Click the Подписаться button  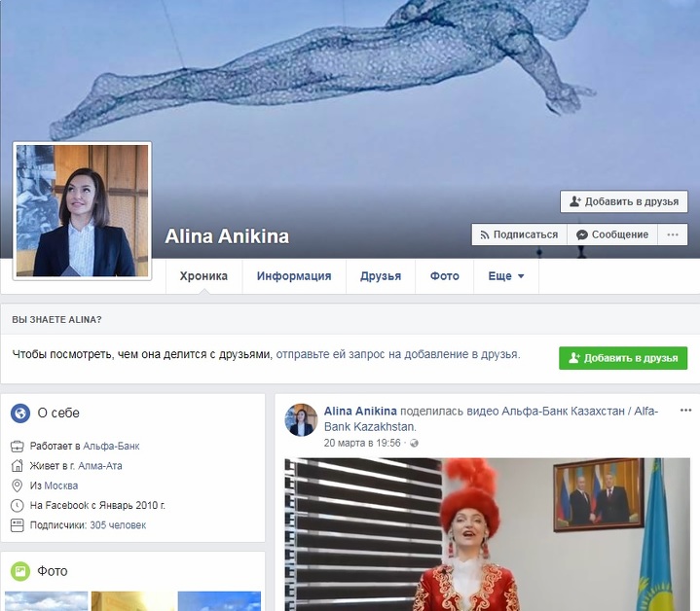pos(519,234)
